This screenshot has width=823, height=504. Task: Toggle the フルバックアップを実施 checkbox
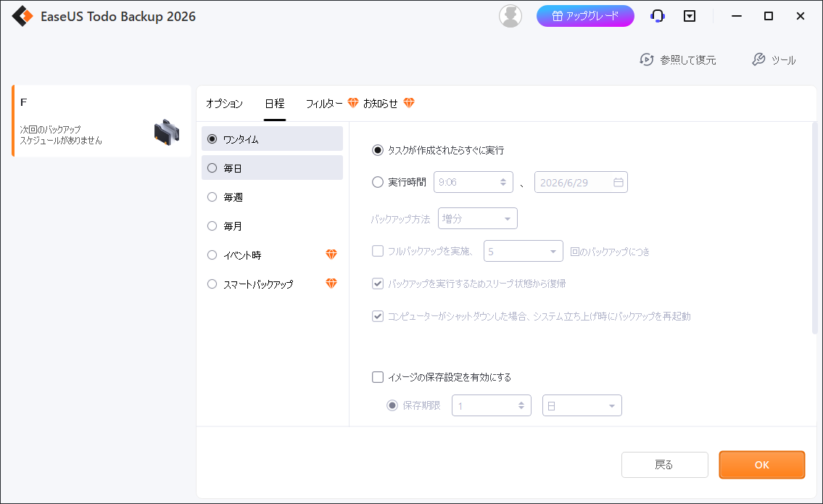pos(377,251)
